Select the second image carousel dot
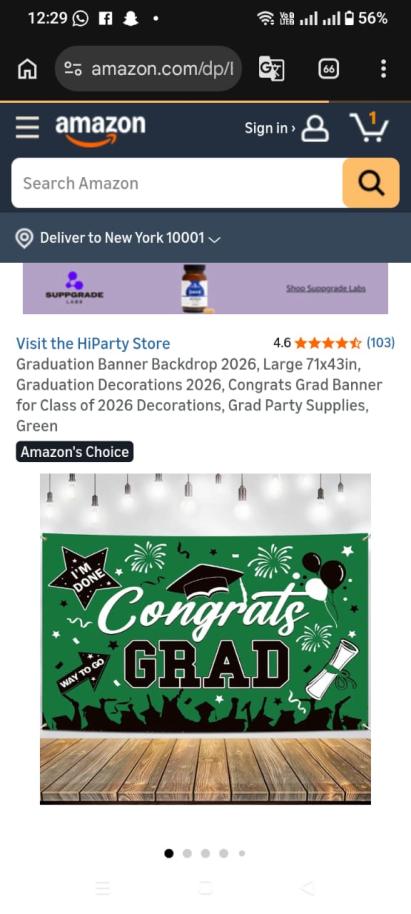The width and height of the screenshot is (411, 914). tap(187, 853)
